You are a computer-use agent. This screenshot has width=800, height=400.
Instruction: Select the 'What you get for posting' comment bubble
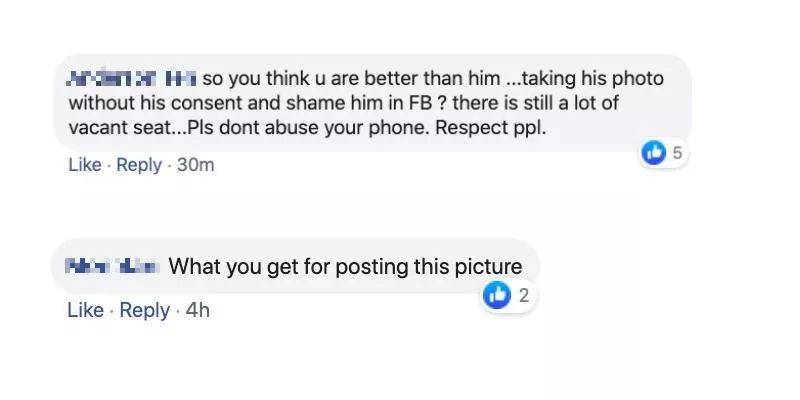point(295,266)
